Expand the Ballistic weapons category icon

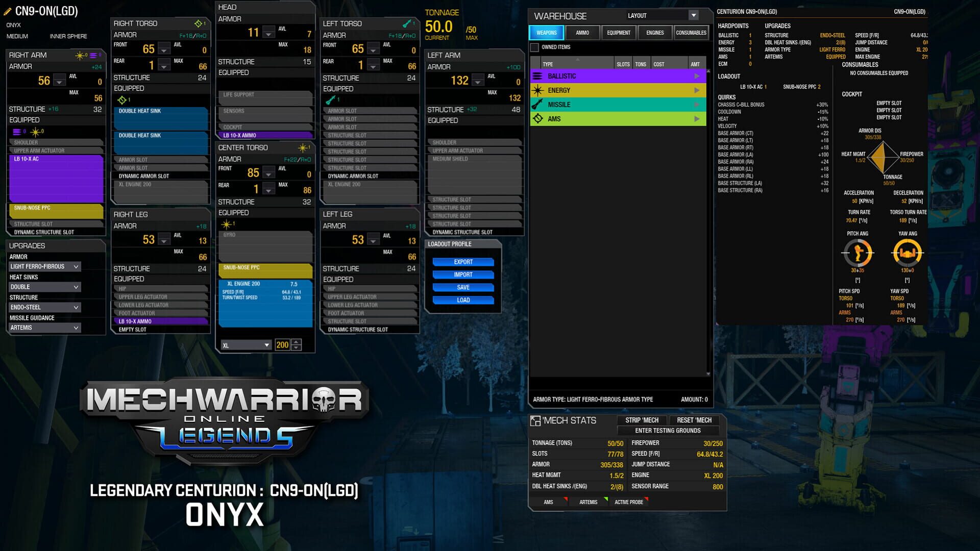click(537, 76)
